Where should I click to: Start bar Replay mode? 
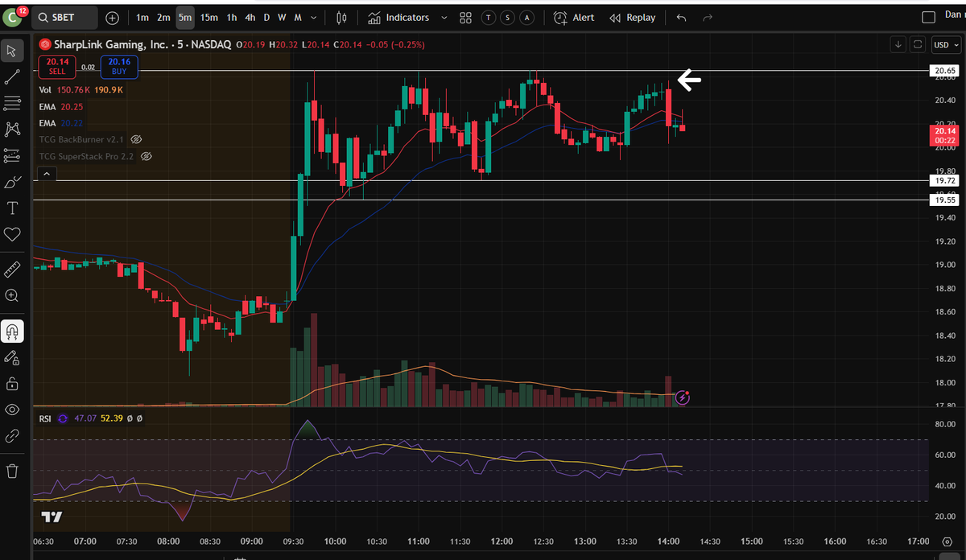point(633,17)
